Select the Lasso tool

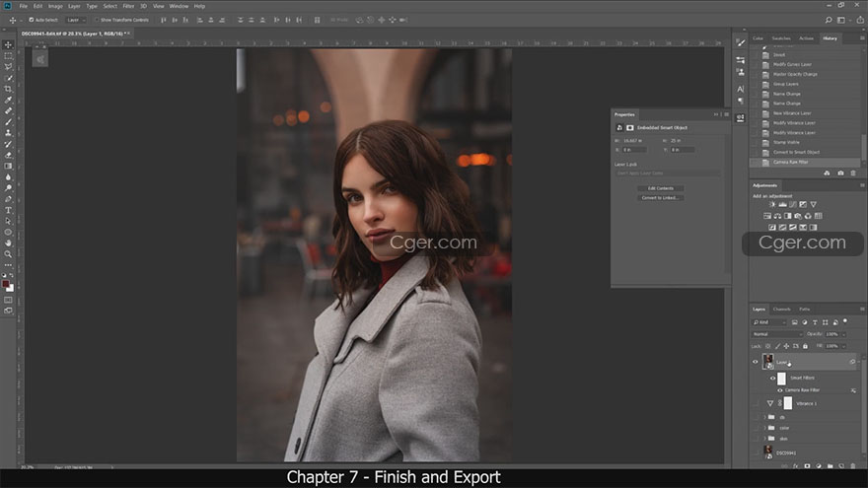tap(8, 67)
